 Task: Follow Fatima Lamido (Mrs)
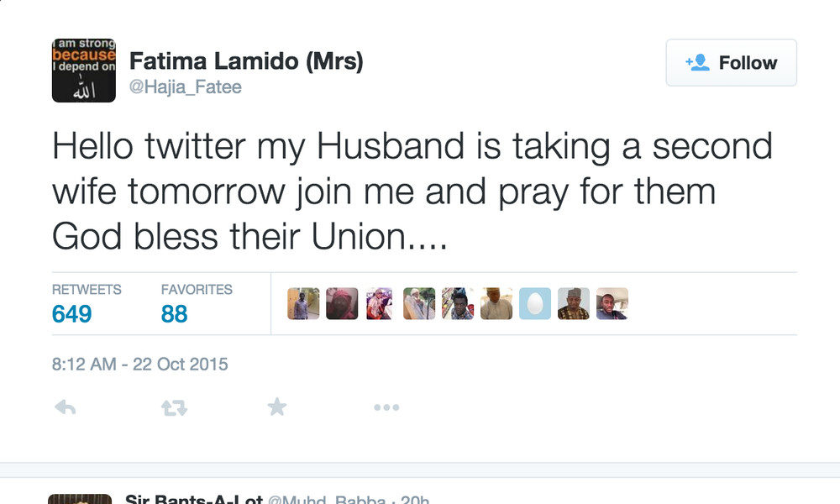click(731, 63)
